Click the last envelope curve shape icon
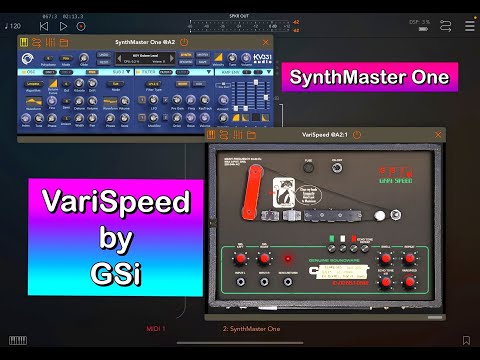 click(265, 117)
